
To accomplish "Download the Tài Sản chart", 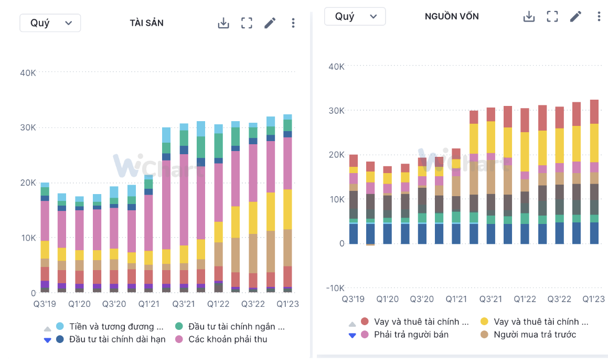I will pos(223,23).
